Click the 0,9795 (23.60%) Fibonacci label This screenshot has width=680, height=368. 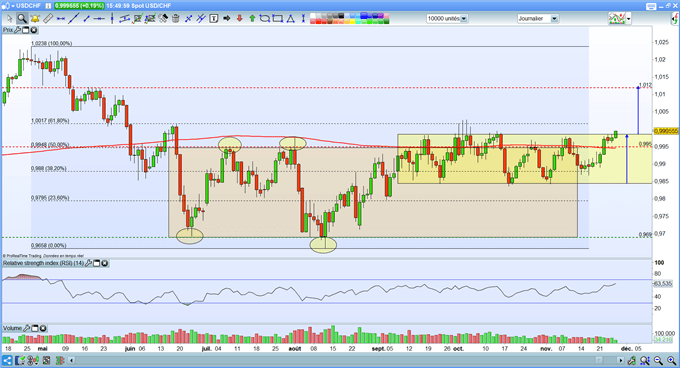pos(50,198)
